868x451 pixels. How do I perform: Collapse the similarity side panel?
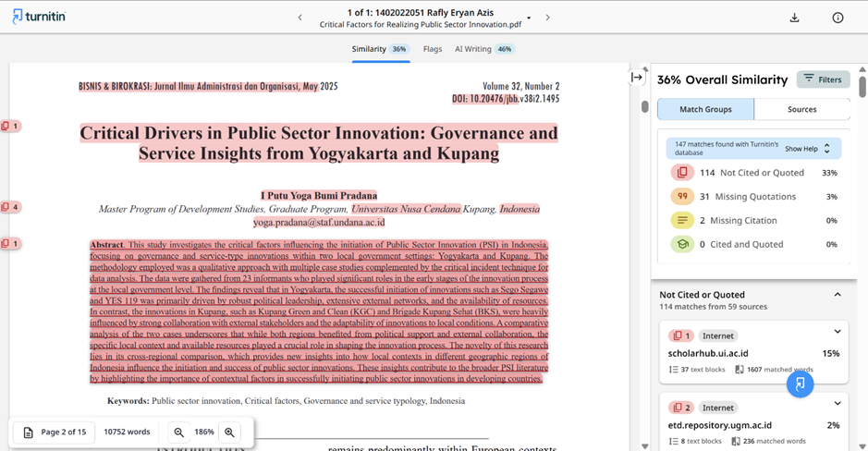637,78
